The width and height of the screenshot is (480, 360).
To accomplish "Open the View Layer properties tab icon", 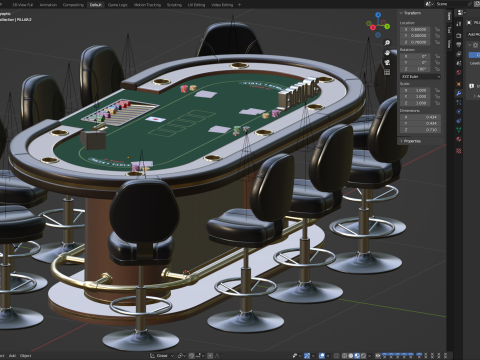I will coord(459,54).
